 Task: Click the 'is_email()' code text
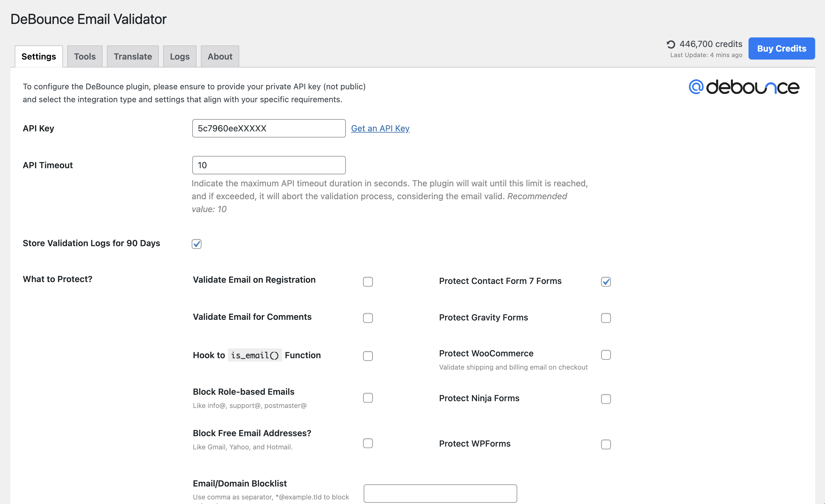[255, 355]
